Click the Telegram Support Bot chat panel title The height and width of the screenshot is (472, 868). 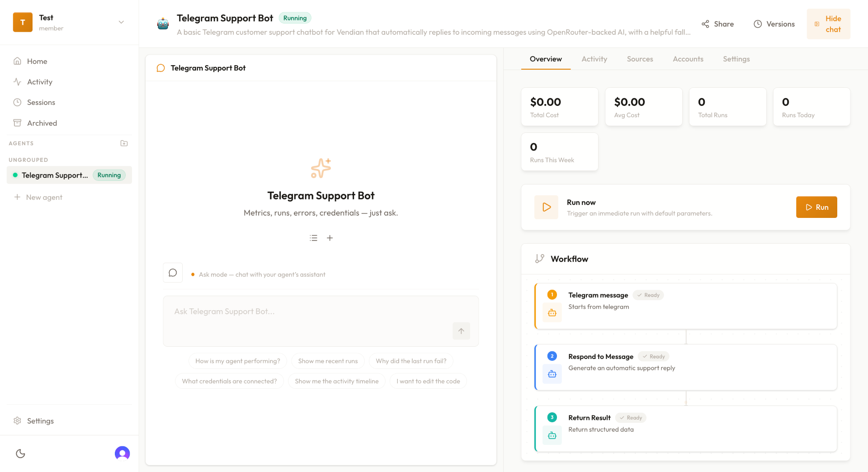208,68
